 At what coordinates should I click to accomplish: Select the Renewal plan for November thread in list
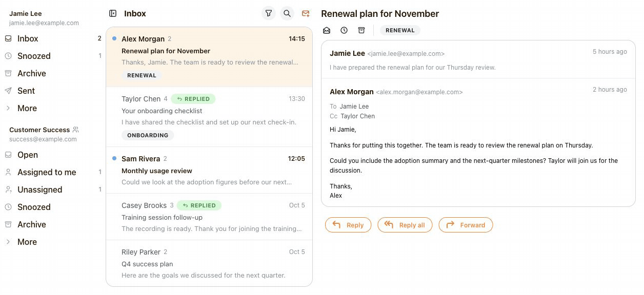[209, 57]
